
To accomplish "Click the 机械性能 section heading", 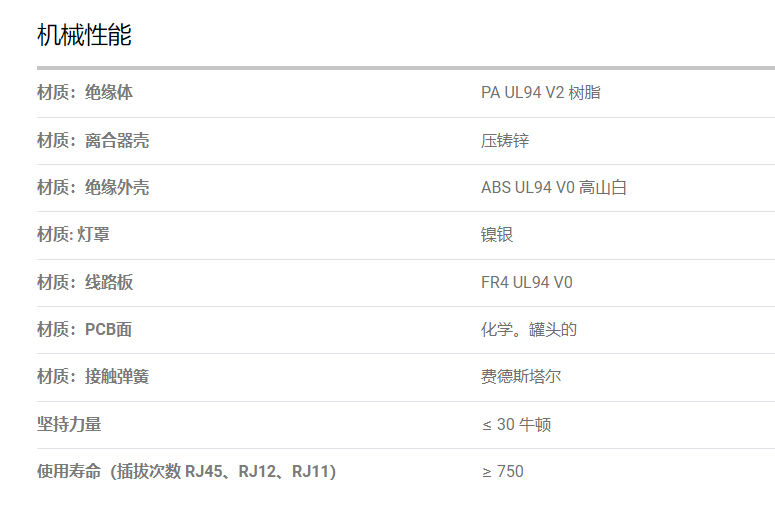I will (84, 35).
